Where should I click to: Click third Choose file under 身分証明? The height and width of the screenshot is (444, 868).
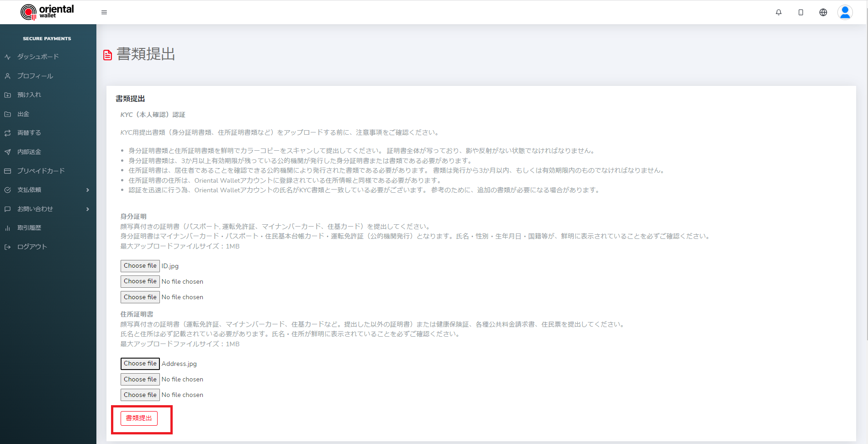tap(140, 297)
